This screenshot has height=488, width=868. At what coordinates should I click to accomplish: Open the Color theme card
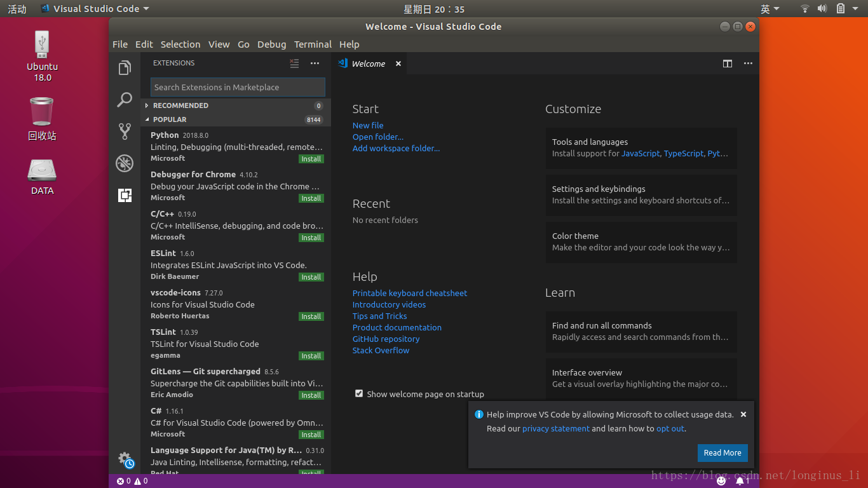pos(641,242)
